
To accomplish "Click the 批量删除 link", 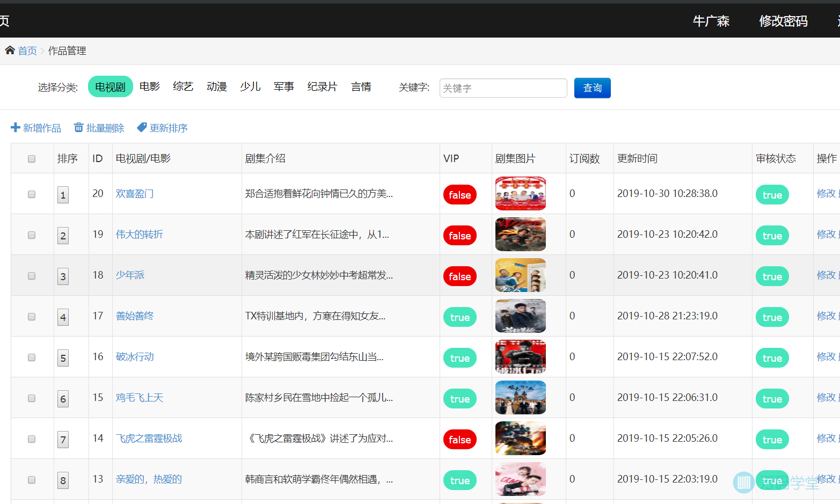I will click(x=105, y=128).
